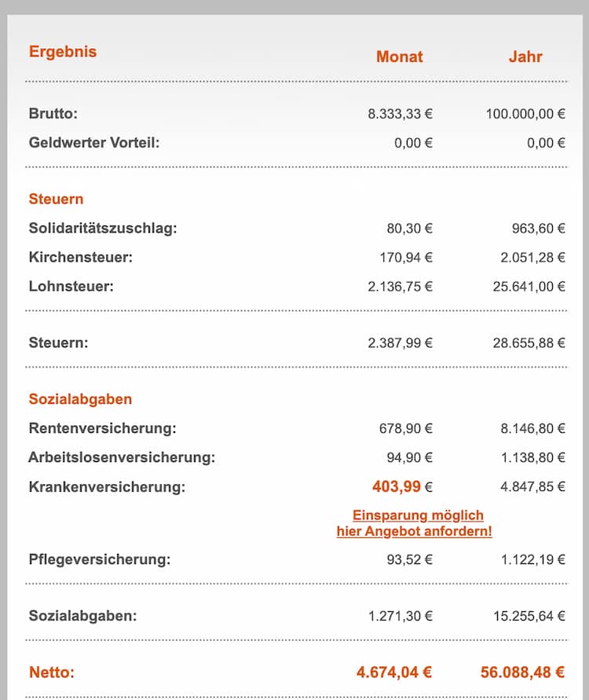This screenshot has height=700, width=589.
Task: Click the Ergebnis heading
Action: (x=63, y=52)
